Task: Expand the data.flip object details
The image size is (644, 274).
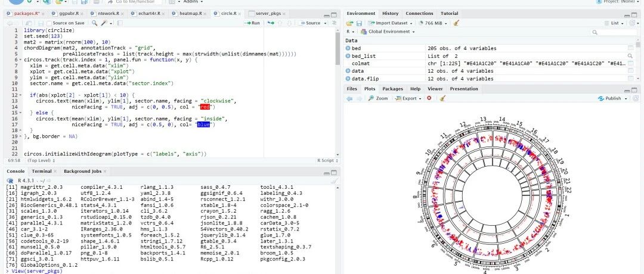Action: click(348, 79)
